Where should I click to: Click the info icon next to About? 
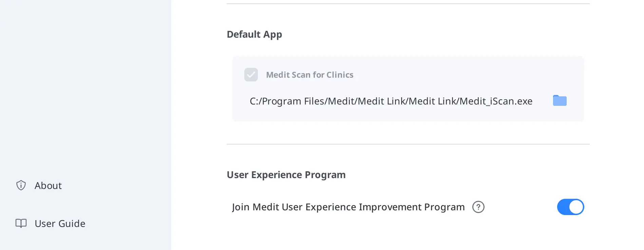[x=21, y=186]
